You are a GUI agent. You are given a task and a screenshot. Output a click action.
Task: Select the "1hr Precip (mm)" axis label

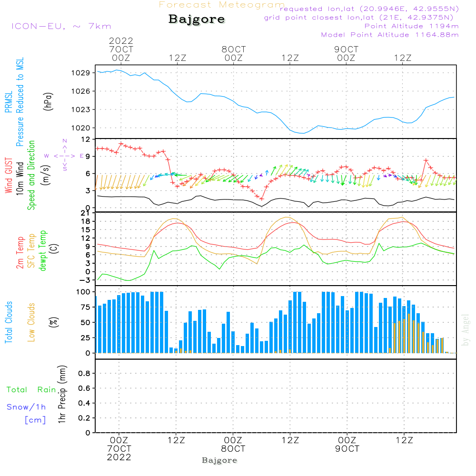pos(62,394)
